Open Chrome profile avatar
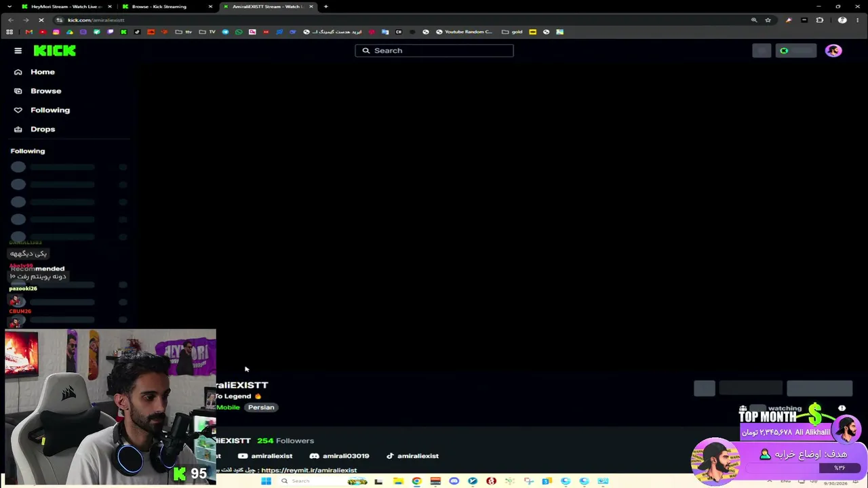Viewport: 868px width, 488px height. pos(842,20)
